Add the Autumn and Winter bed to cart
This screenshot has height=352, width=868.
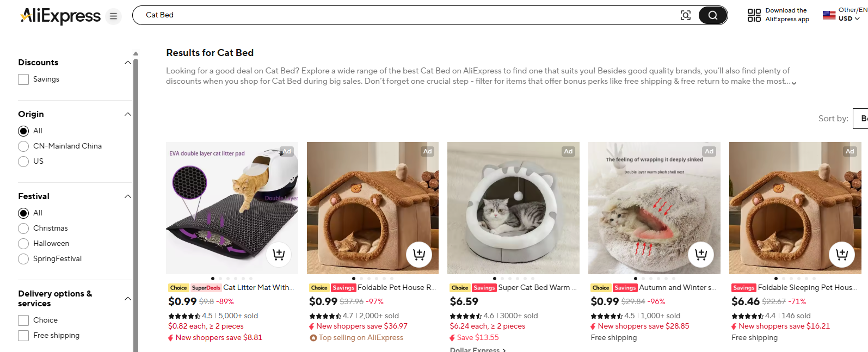(x=701, y=254)
